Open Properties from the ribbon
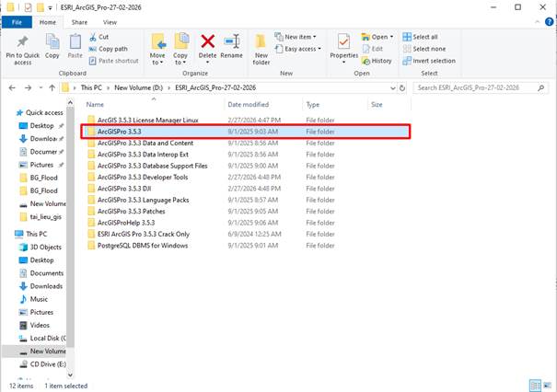The height and width of the screenshot is (392, 557). coord(343,43)
